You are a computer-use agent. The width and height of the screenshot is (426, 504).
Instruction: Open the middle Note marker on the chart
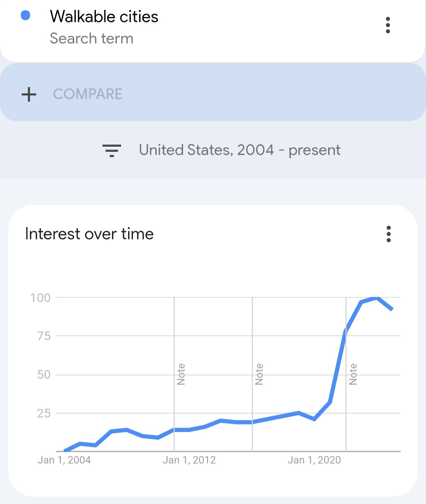pyautogui.click(x=259, y=374)
